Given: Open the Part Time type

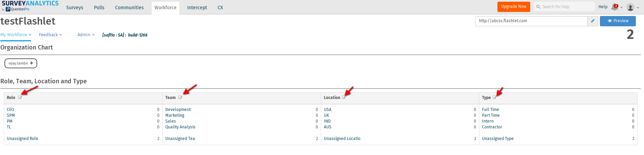Looking at the screenshot, I should click(491, 115).
